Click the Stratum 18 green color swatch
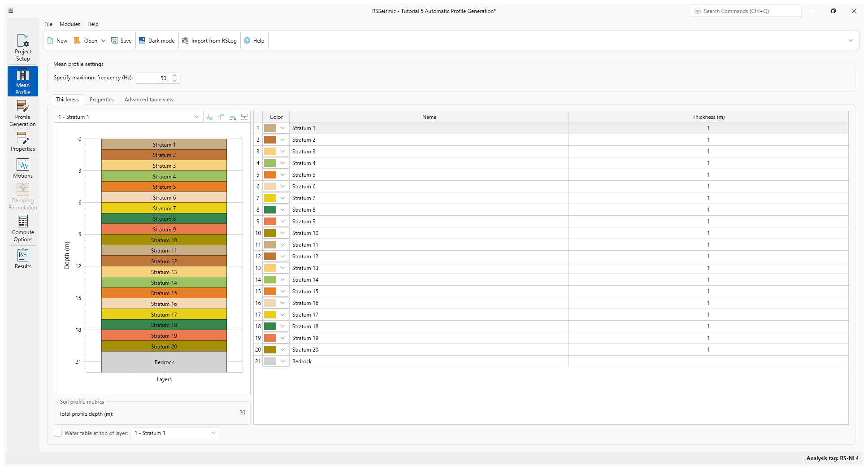The image size is (868, 470). (x=270, y=326)
